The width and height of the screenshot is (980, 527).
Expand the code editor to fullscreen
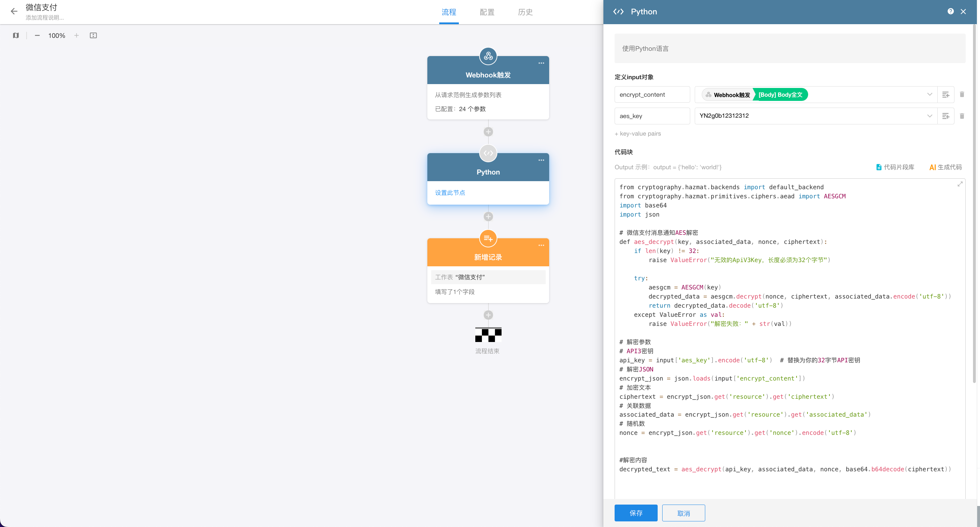tap(960, 184)
